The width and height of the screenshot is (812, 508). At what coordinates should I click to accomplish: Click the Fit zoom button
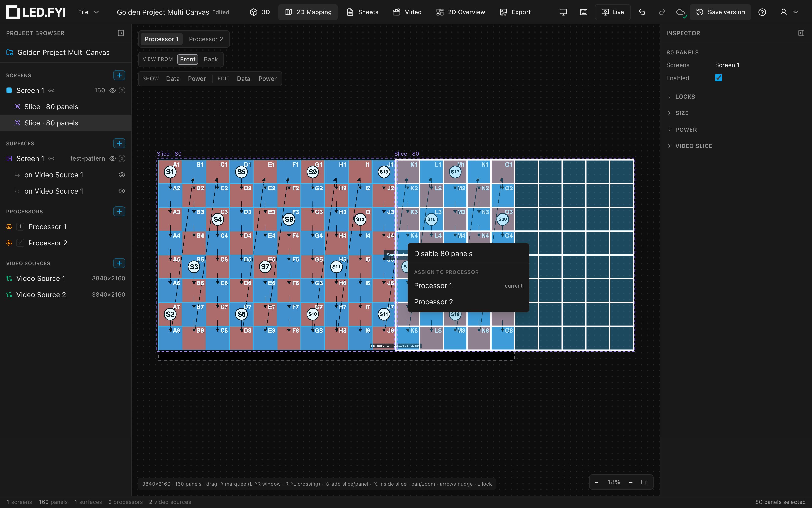644,482
